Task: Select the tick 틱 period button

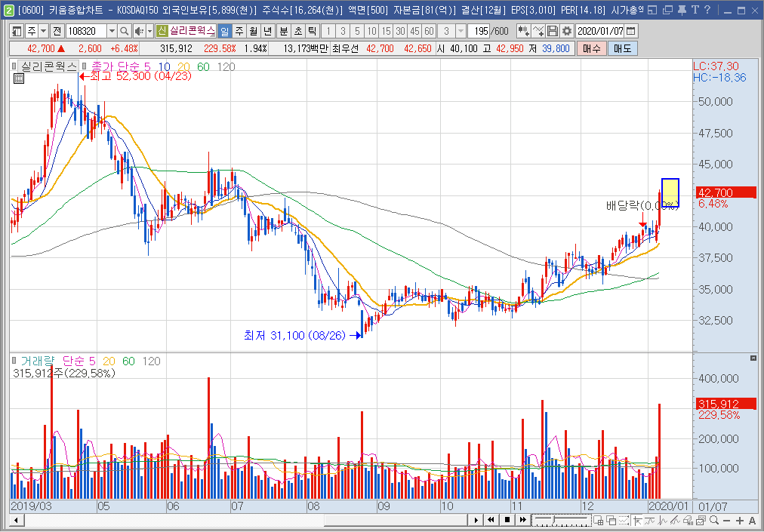Action: pos(312,31)
